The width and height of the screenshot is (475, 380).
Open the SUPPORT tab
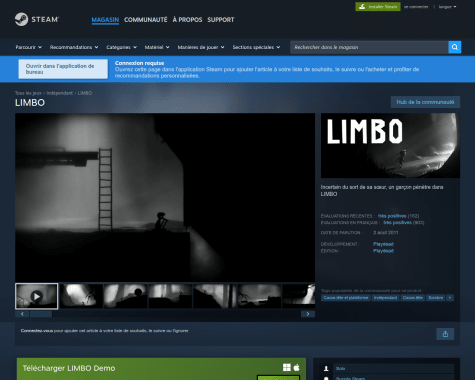[221, 20]
